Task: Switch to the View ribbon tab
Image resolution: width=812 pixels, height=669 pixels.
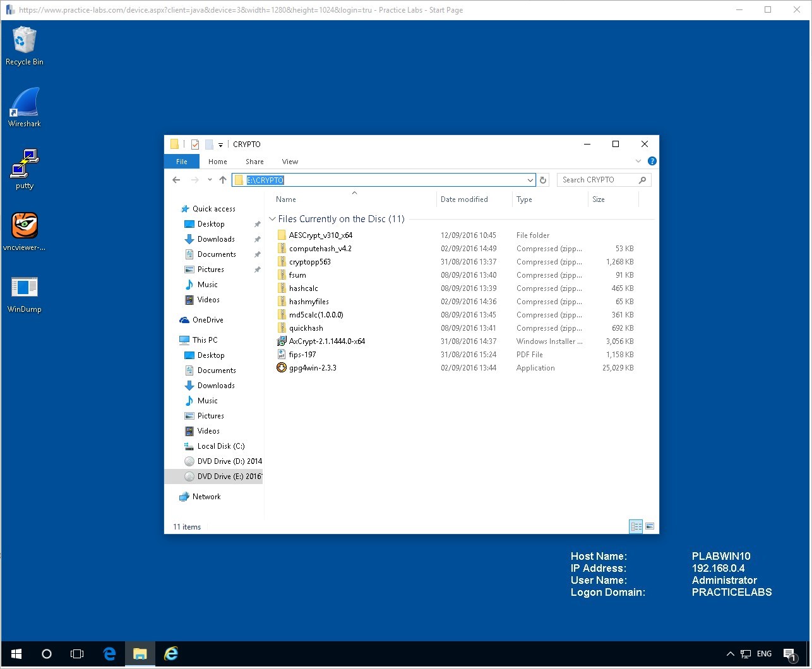Action: coord(290,162)
